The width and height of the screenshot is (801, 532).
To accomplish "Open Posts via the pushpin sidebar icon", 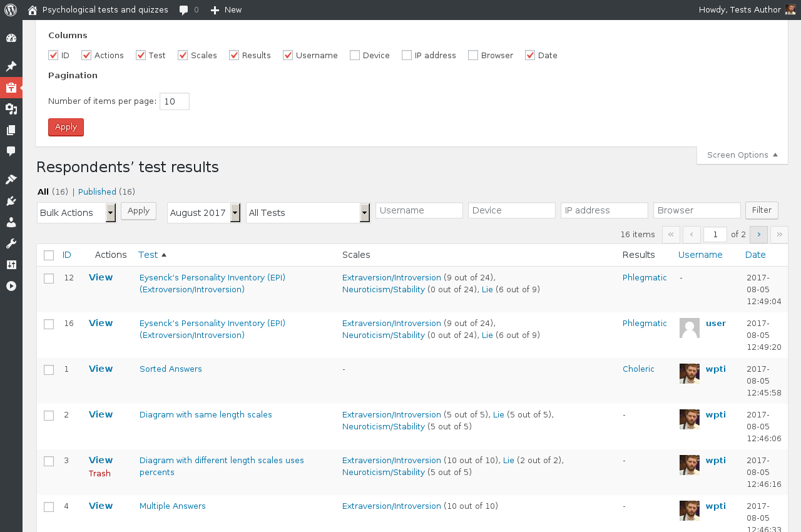I will tap(11, 66).
